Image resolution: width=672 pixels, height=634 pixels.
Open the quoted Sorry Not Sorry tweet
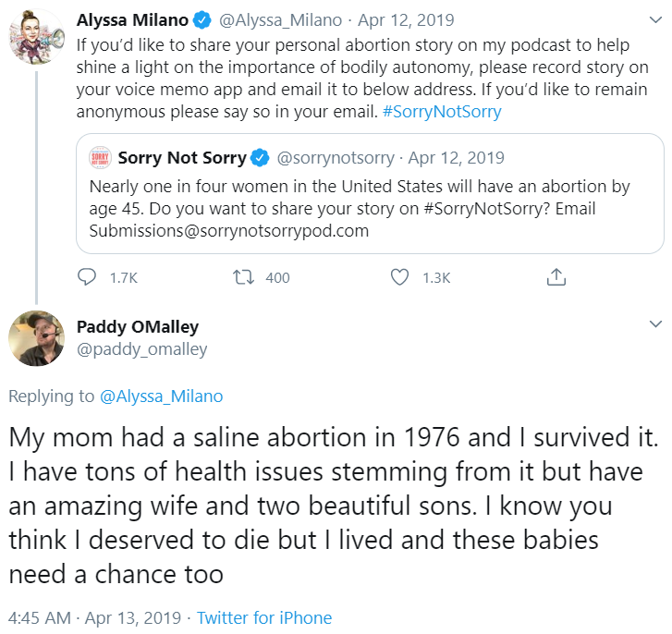tap(370, 209)
